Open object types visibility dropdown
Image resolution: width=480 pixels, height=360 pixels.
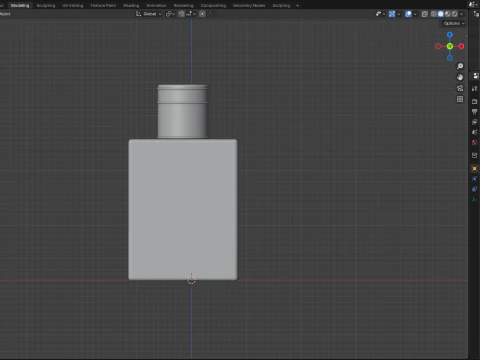pyautogui.click(x=380, y=14)
